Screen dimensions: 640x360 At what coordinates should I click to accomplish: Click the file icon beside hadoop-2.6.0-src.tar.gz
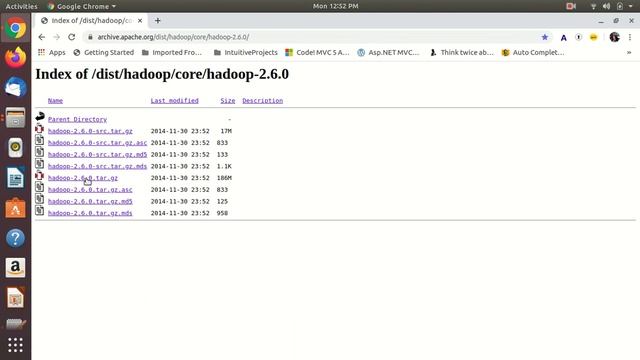pyautogui.click(x=40, y=130)
